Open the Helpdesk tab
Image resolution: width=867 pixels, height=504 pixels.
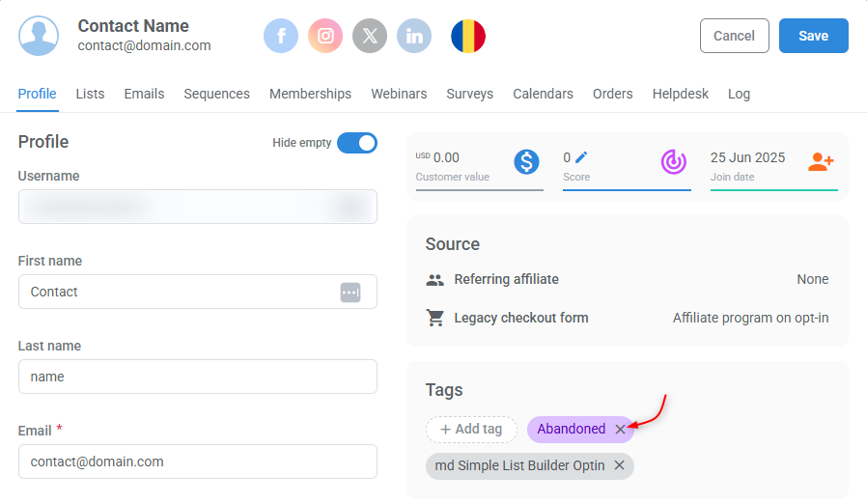point(680,94)
